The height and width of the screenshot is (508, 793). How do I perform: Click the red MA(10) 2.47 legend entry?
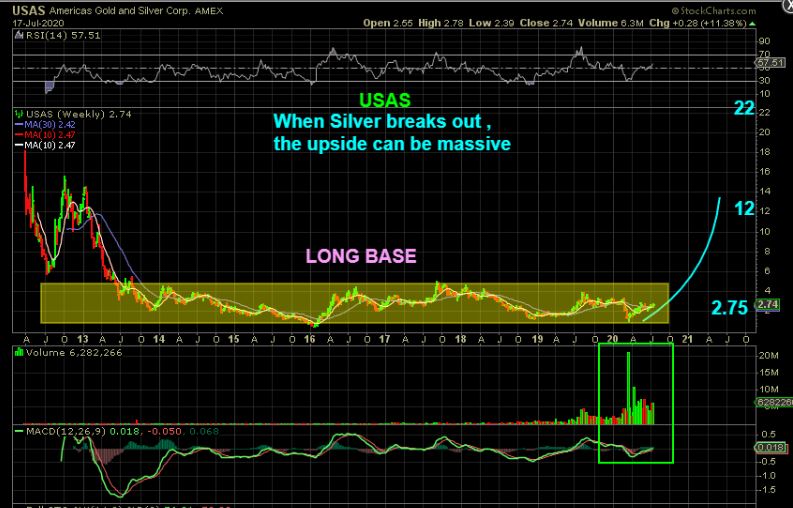tap(47, 135)
